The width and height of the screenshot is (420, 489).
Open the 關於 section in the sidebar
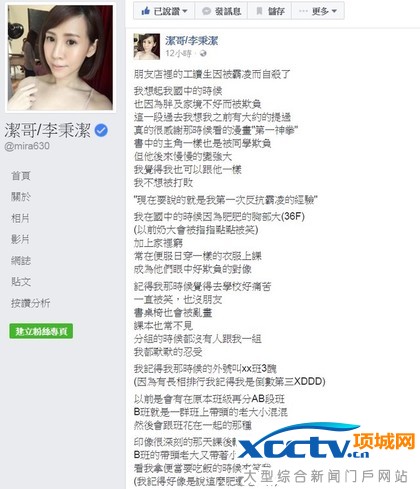pyautogui.click(x=21, y=197)
